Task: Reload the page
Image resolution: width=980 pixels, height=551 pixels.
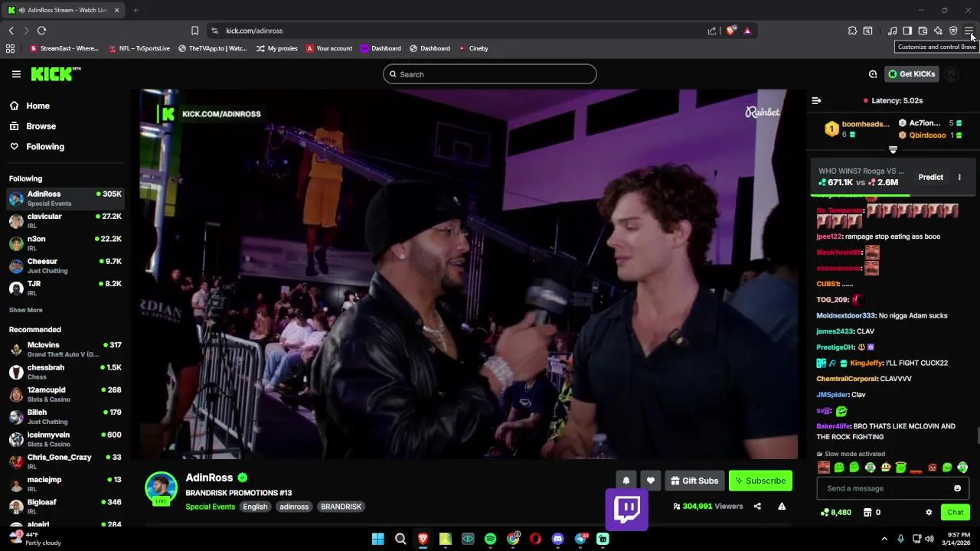Action: (x=41, y=31)
